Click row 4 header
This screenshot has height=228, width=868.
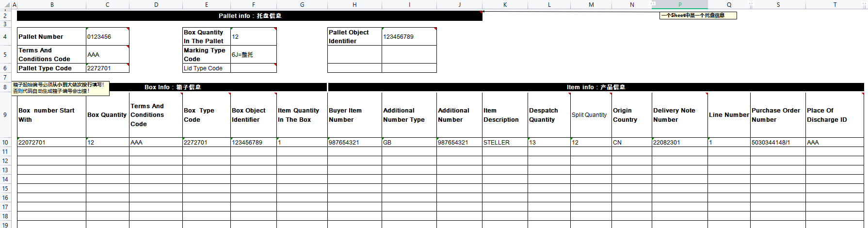pos(5,37)
